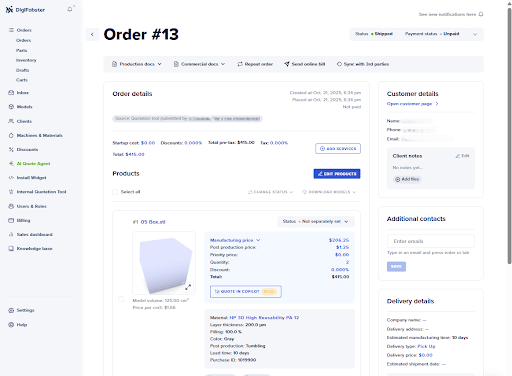
Task: Click the Install Widget code icon
Action: (x=11, y=178)
